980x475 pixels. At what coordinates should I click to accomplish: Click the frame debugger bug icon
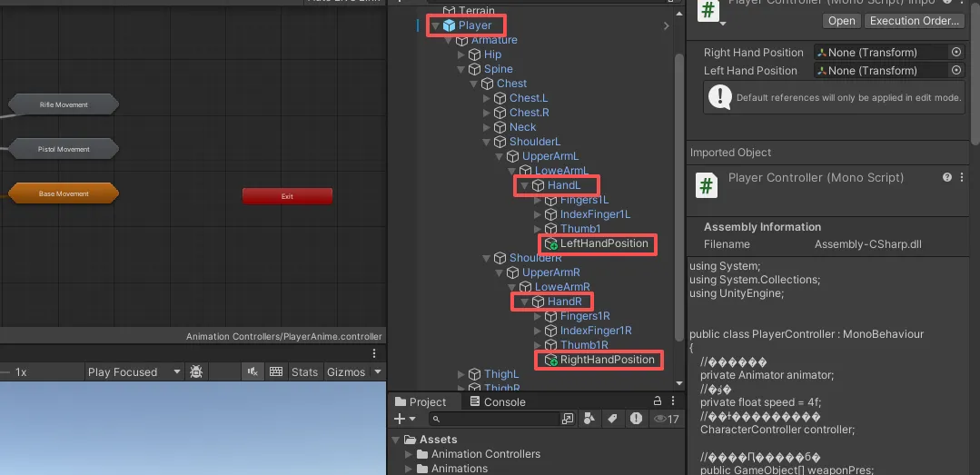(x=196, y=371)
